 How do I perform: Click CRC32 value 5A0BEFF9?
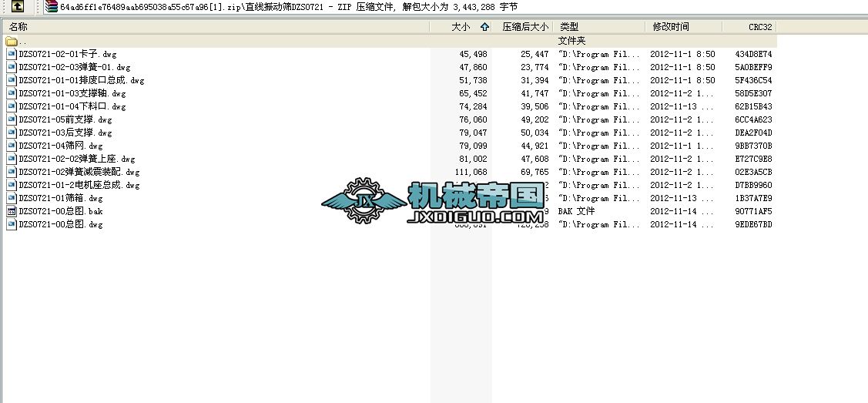753,68
